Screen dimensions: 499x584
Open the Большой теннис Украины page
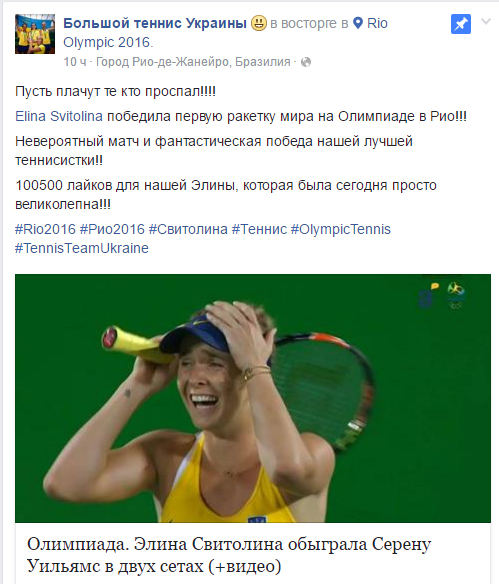coord(155,23)
